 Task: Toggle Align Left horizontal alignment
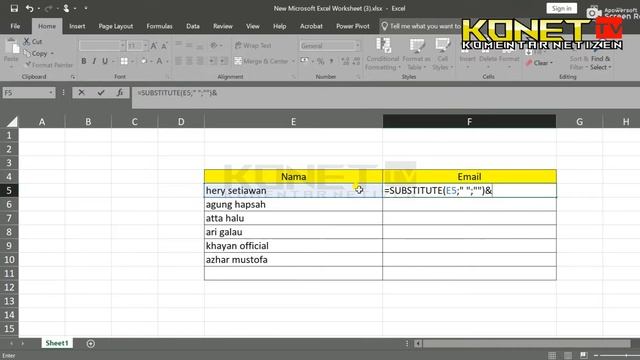pyautogui.click(x=178, y=61)
